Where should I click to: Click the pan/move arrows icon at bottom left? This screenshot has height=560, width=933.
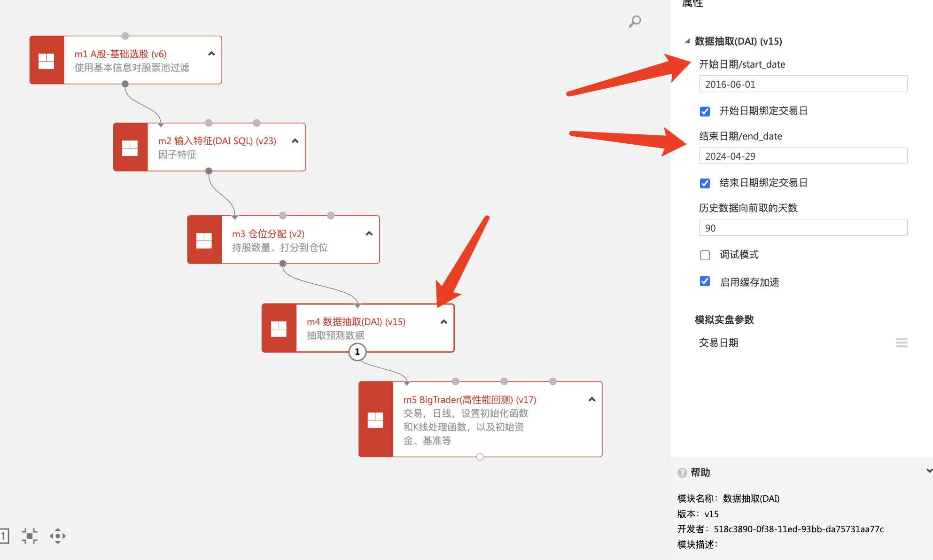point(58,536)
